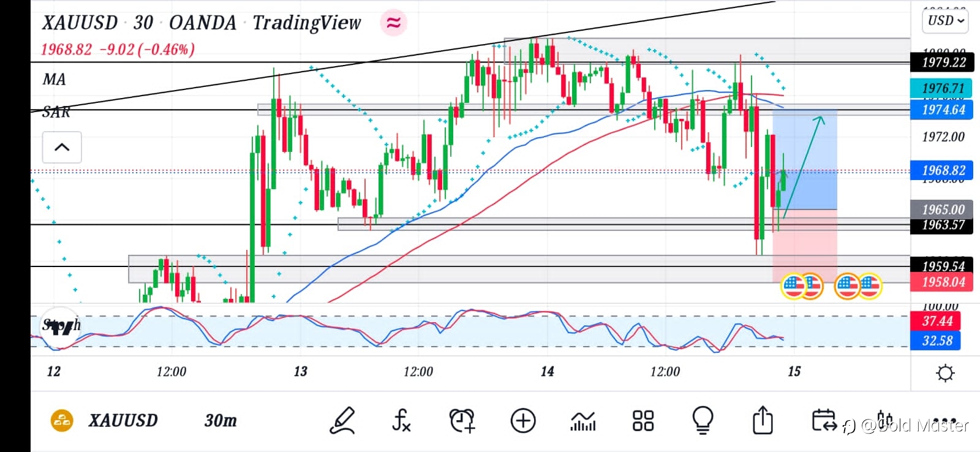
Task: Collapse the indicator legend chevron
Action: click(x=62, y=147)
